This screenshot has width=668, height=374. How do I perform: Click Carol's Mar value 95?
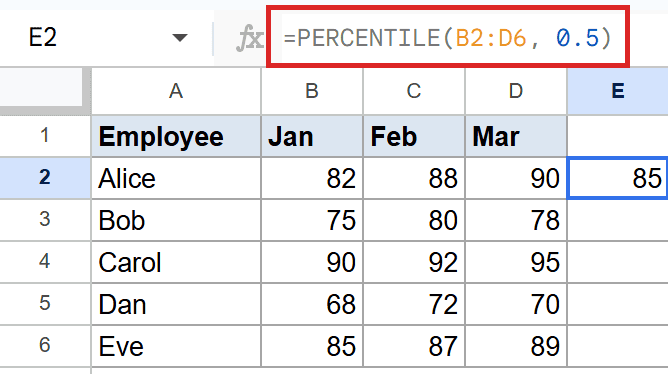click(x=516, y=262)
